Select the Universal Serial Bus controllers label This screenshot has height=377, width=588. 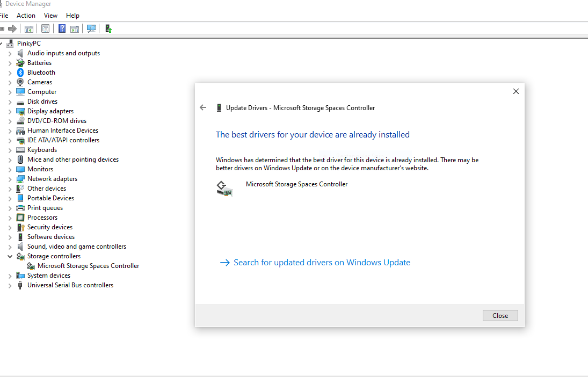[70, 285]
